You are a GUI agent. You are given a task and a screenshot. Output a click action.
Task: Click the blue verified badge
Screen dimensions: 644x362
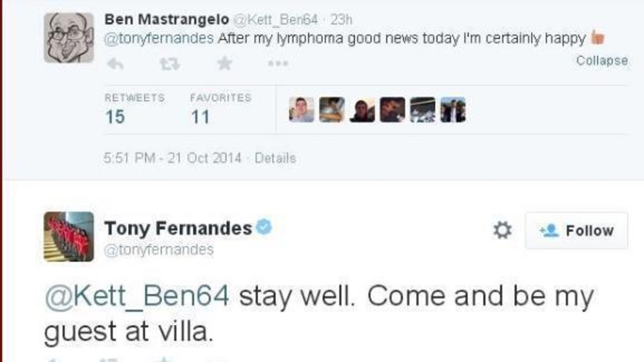264,227
